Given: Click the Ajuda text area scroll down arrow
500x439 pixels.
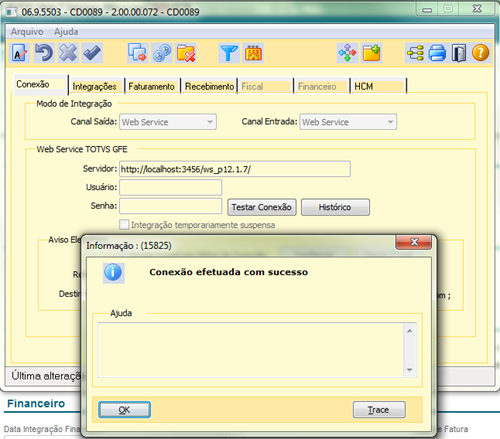Looking at the screenshot, I should (x=410, y=370).
